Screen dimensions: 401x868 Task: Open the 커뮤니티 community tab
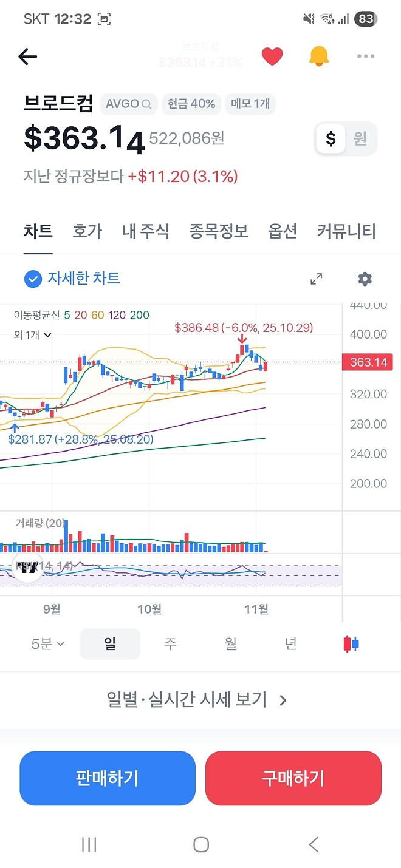346,231
